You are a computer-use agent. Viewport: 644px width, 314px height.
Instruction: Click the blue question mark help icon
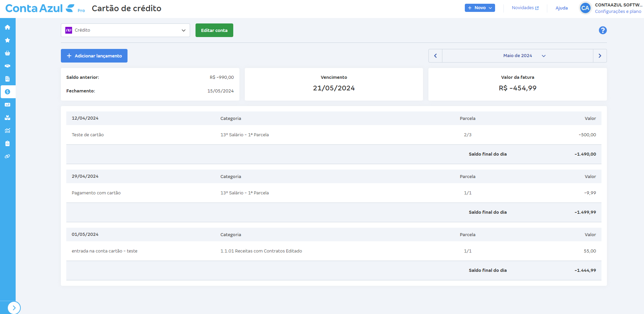tap(603, 30)
